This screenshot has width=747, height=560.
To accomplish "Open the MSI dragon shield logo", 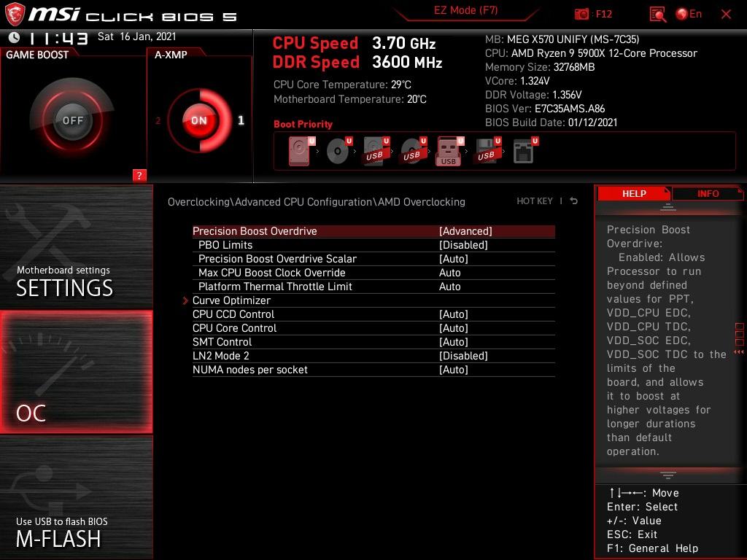I will click(x=15, y=14).
